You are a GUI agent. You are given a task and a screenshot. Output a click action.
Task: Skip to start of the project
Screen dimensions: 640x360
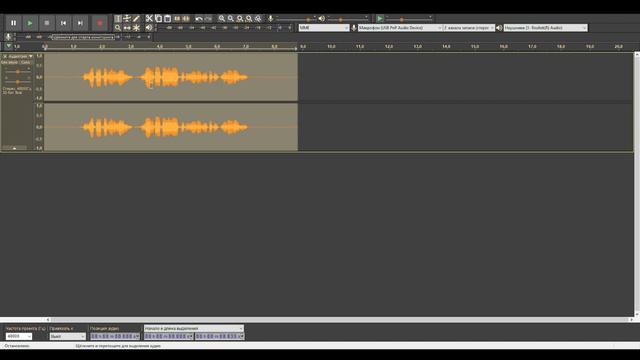pos(63,23)
